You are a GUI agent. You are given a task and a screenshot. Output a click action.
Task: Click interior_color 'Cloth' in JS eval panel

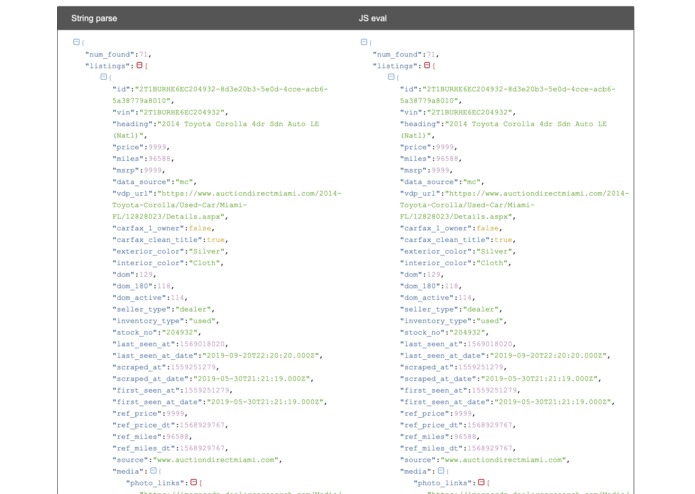pyautogui.click(x=492, y=263)
